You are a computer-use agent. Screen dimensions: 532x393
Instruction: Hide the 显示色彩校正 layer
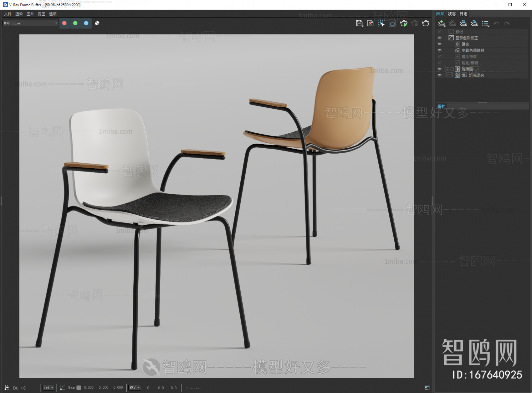(440, 38)
